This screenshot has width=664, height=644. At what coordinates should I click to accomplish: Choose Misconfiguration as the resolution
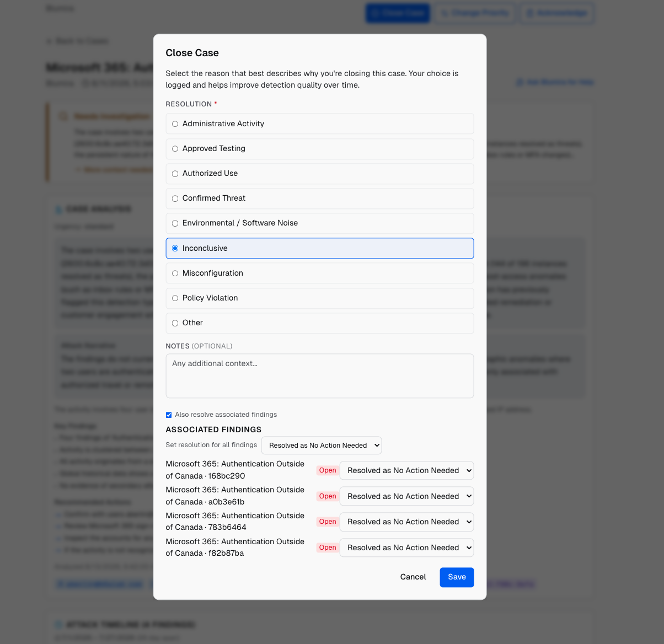319,273
